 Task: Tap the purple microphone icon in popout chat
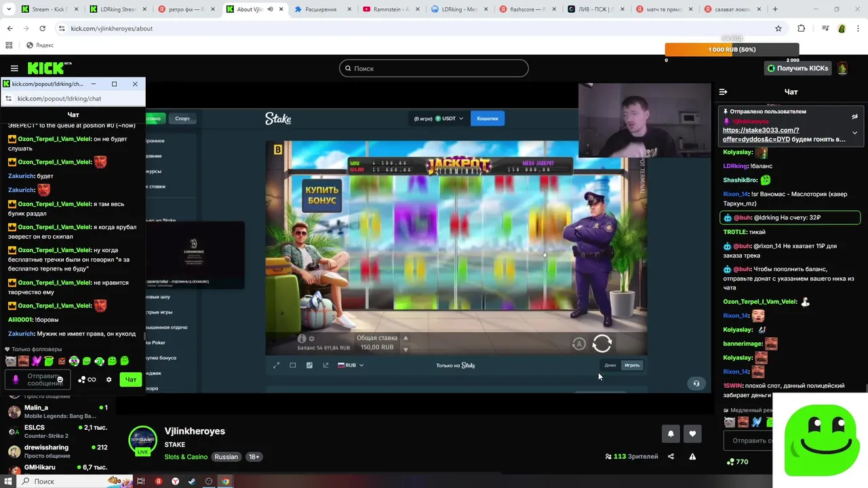click(16, 380)
